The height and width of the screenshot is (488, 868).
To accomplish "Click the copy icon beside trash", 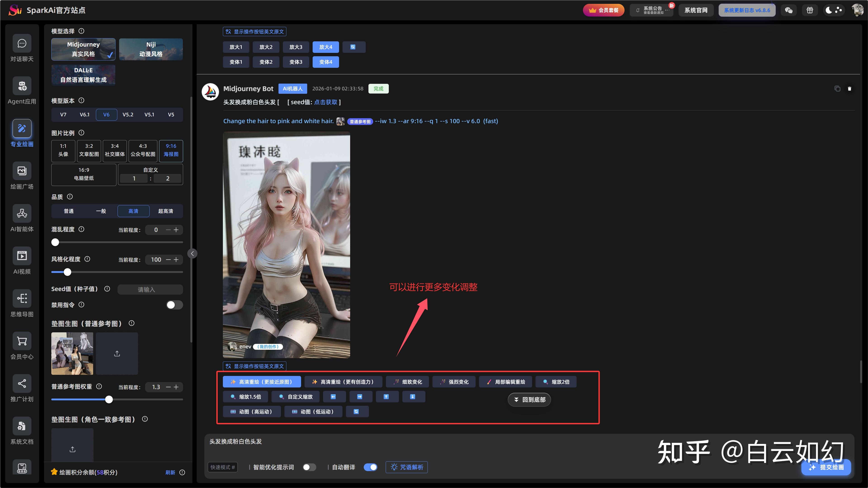I will [837, 89].
